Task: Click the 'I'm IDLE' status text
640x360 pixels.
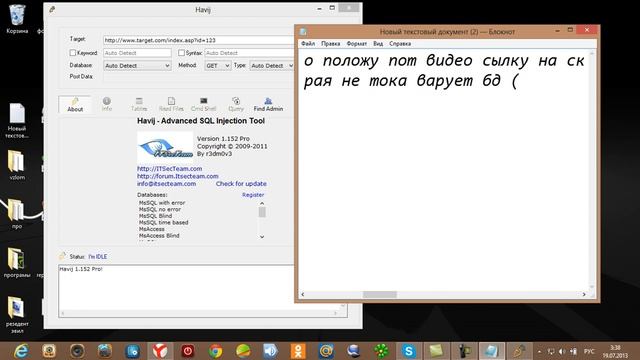Action: 98,257
